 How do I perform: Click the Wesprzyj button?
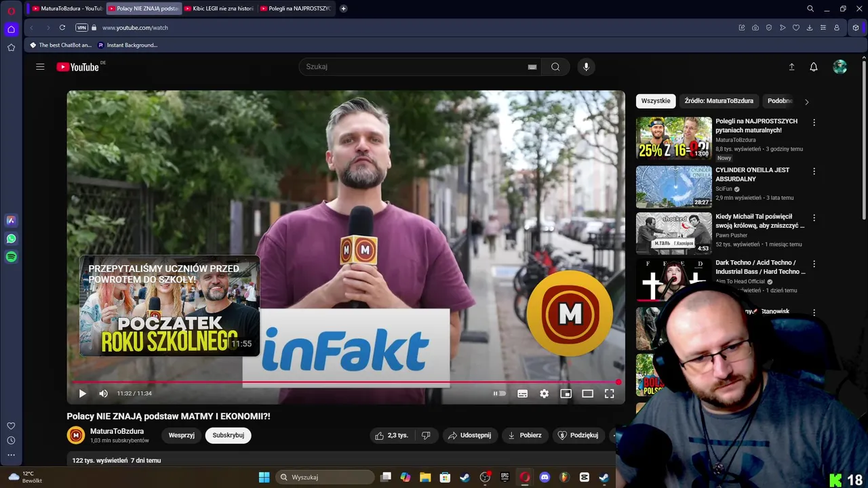coord(182,435)
